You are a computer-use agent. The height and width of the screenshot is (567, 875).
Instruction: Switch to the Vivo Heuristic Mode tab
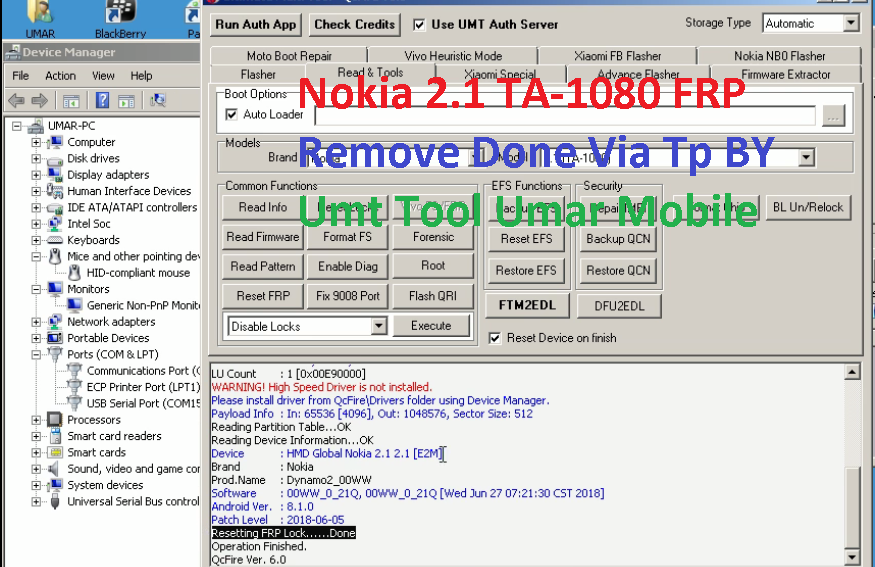pos(453,56)
